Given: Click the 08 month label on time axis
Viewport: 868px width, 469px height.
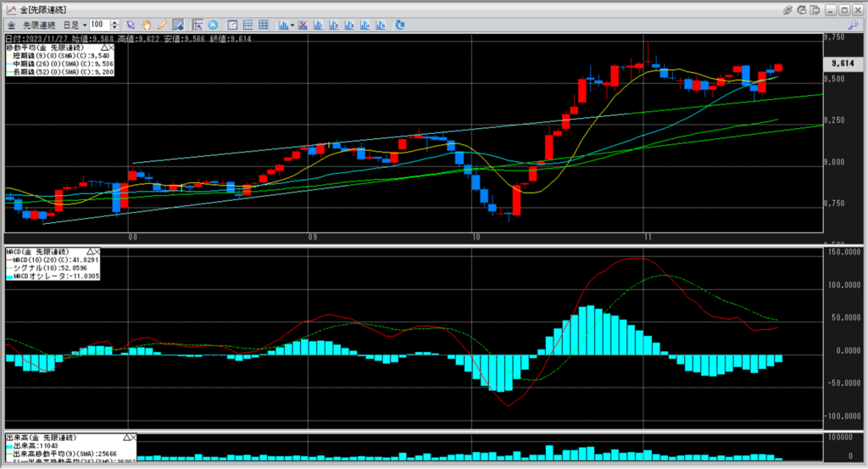Looking at the screenshot, I should (x=133, y=237).
